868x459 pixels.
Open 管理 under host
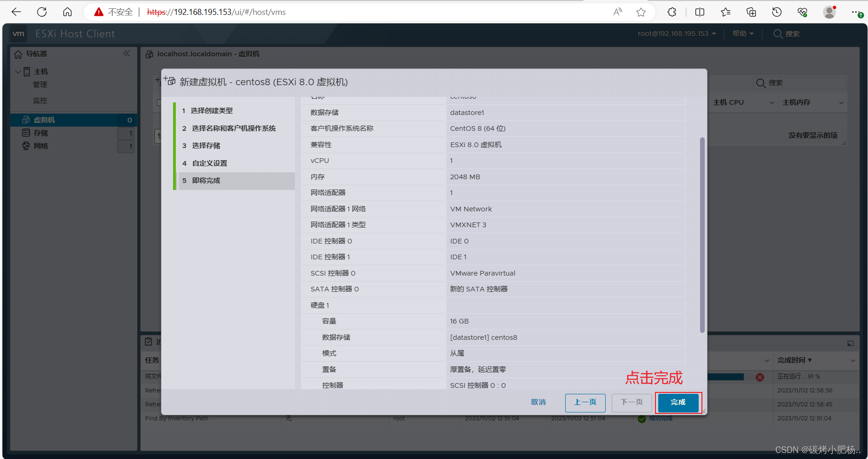pos(40,85)
